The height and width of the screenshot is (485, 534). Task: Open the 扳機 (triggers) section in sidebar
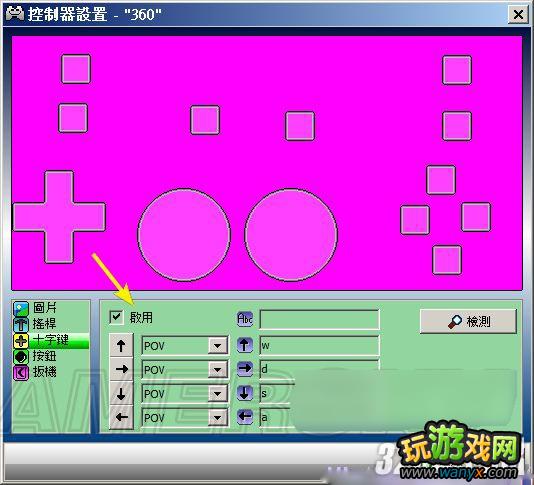pyautogui.click(x=34, y=372)
